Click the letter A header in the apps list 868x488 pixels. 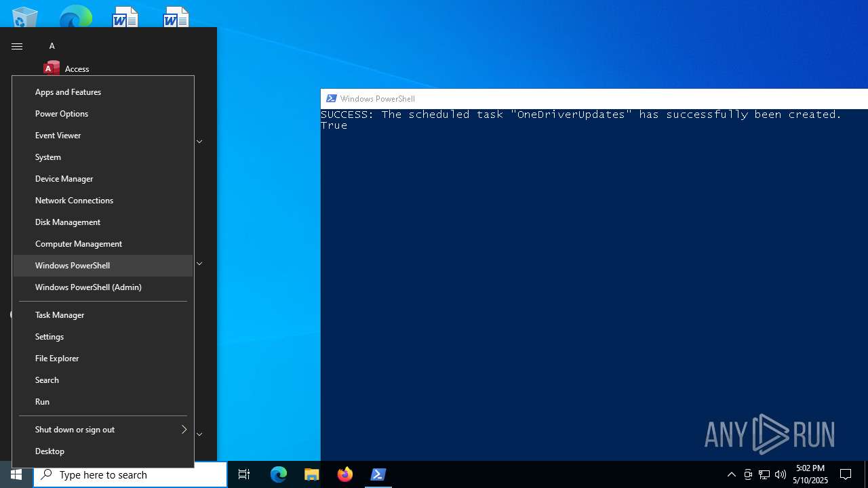[52, 46]
